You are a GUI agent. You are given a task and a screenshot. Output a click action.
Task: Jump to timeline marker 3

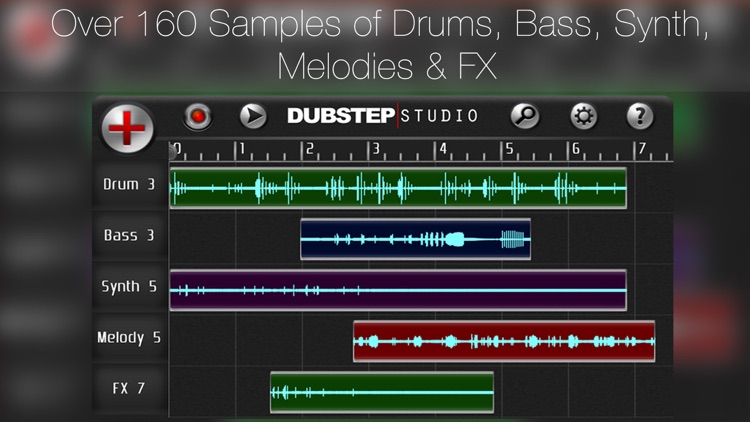(x=375, y=150)
